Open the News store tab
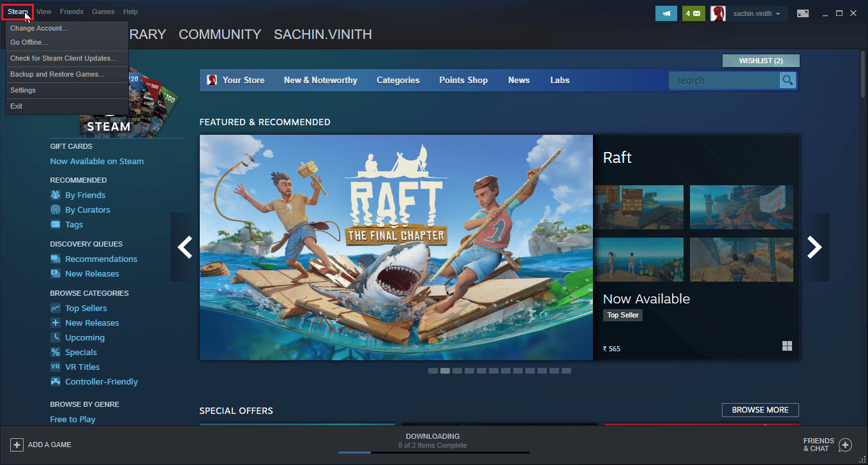 click(519, 80)
